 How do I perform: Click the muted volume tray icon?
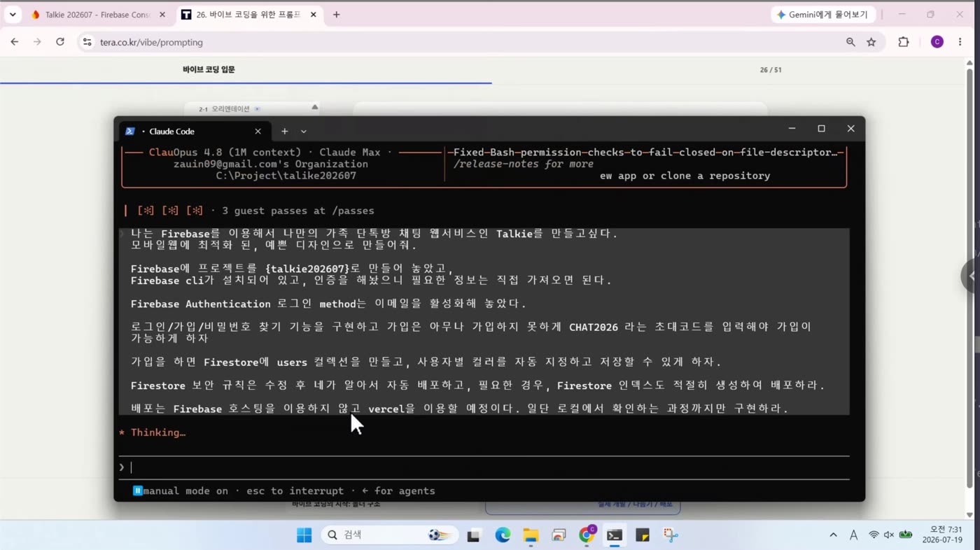point(889,535)
